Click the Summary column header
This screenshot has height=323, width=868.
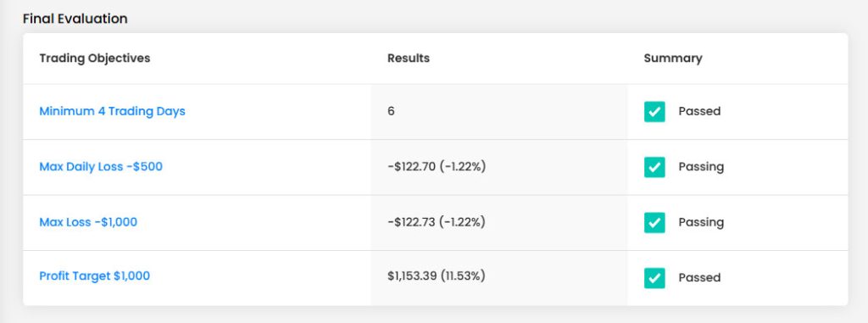point(672,58)
